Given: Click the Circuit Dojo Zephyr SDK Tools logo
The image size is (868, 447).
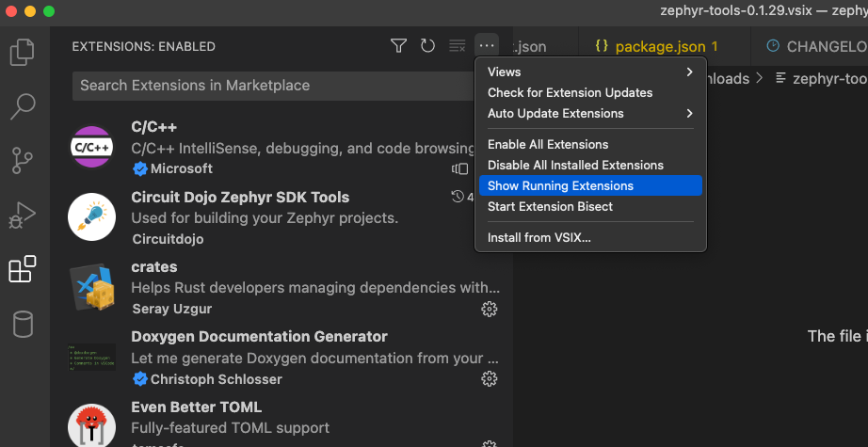Looking at the screenshot, I should pos(92,216).
